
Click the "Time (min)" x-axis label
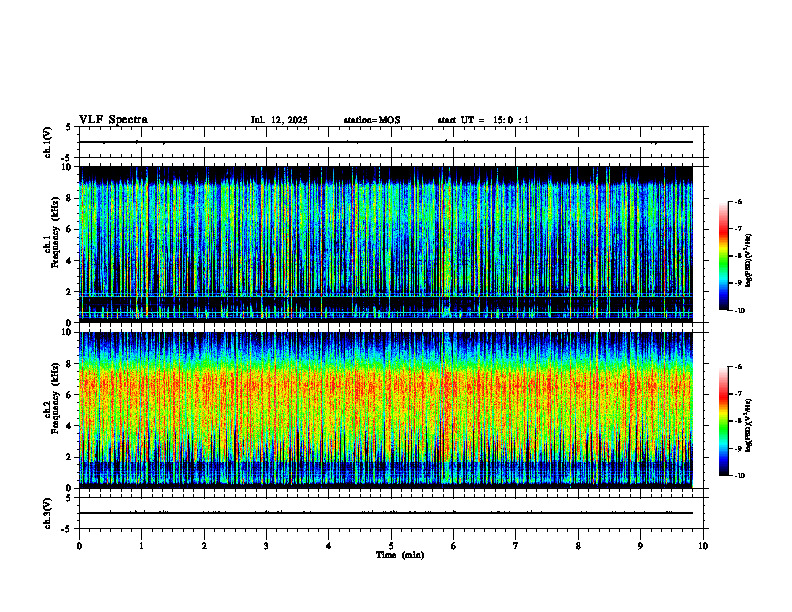point(400,555)
